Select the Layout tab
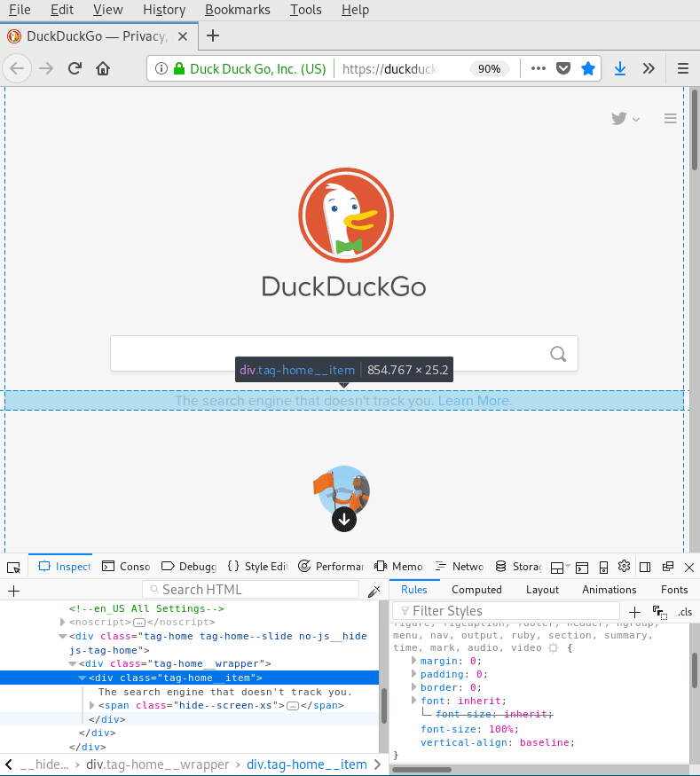This screenshot has width=700, height=776. tap(542, 590)
